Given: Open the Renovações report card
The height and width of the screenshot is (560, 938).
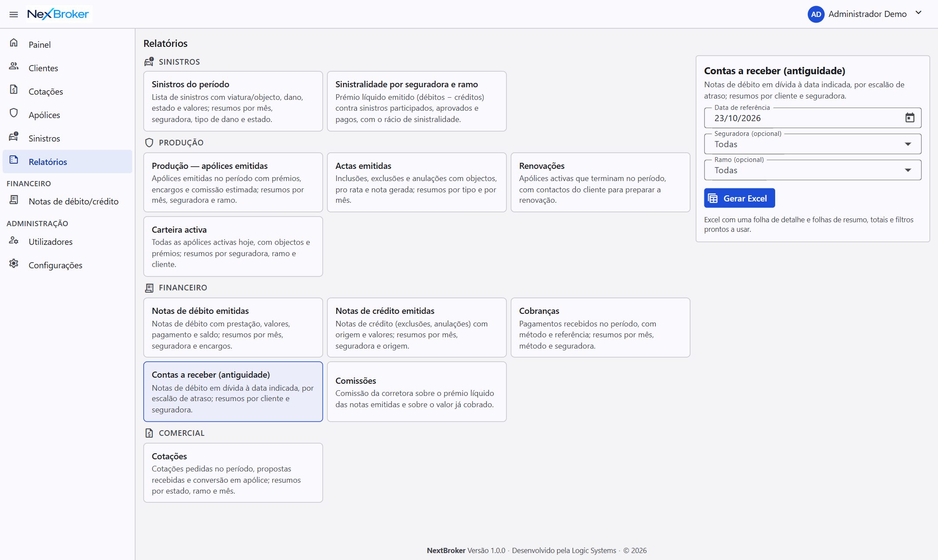Looking at the screenshot, I should 600,182.
